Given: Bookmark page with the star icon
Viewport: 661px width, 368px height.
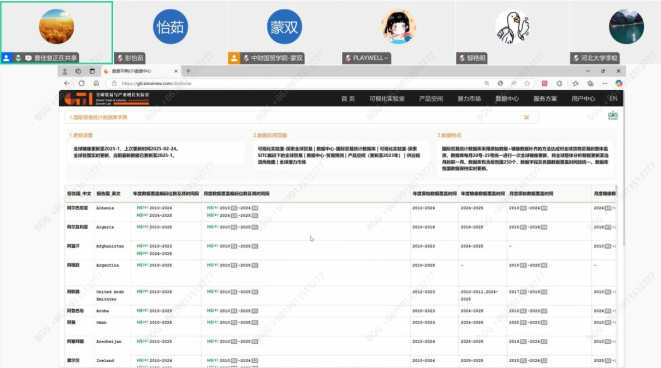Looking at the screenshot, I should [x=527, y=83].
